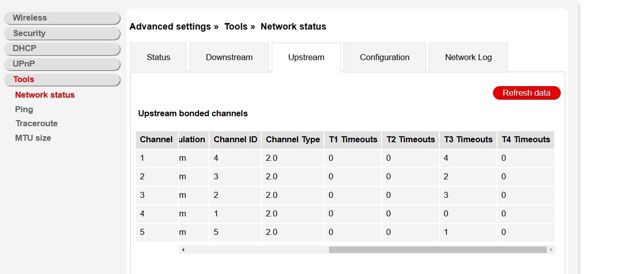Image resolution: width=644 pixels, height=274 pixels.
Task: Switch to the Status tab
Action: point(158,58)
